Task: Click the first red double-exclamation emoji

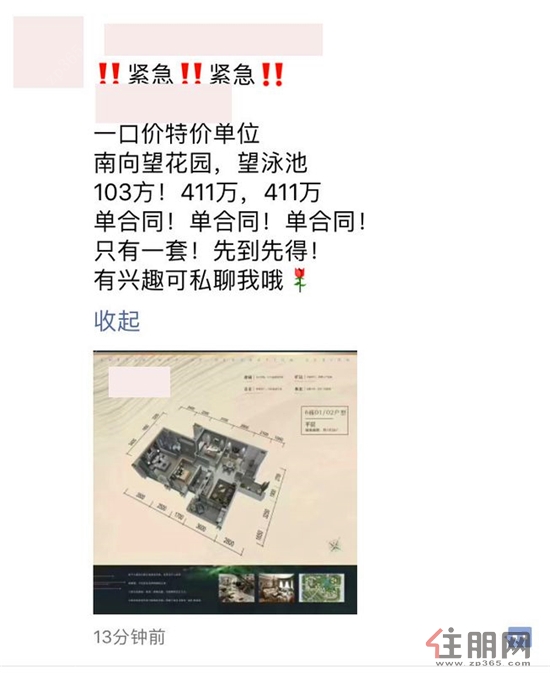Action: click(109, 74)
